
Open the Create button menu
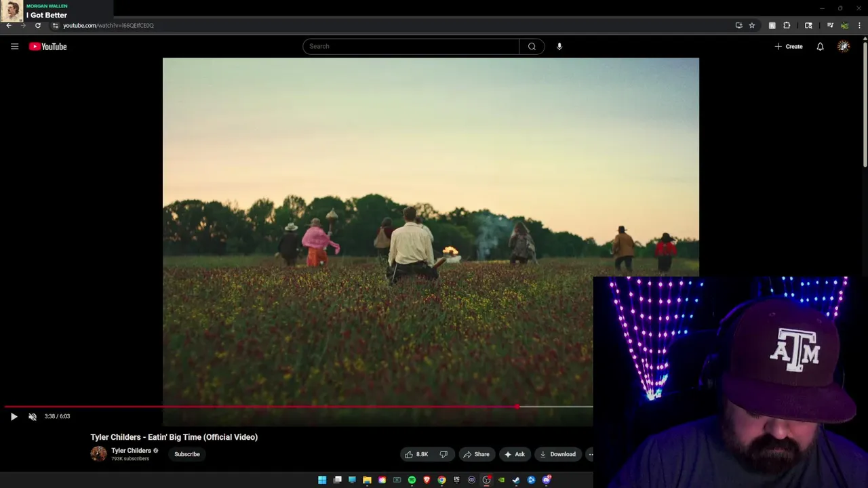point(789,46)
